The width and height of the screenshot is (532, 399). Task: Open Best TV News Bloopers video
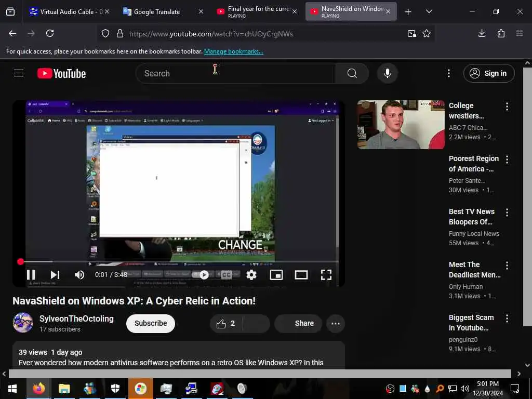(x=472, y=217)
